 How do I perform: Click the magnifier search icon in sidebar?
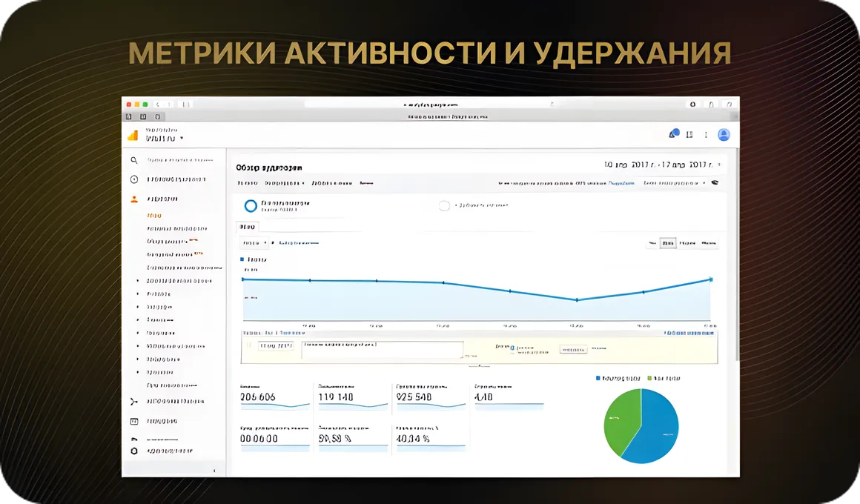133,160
